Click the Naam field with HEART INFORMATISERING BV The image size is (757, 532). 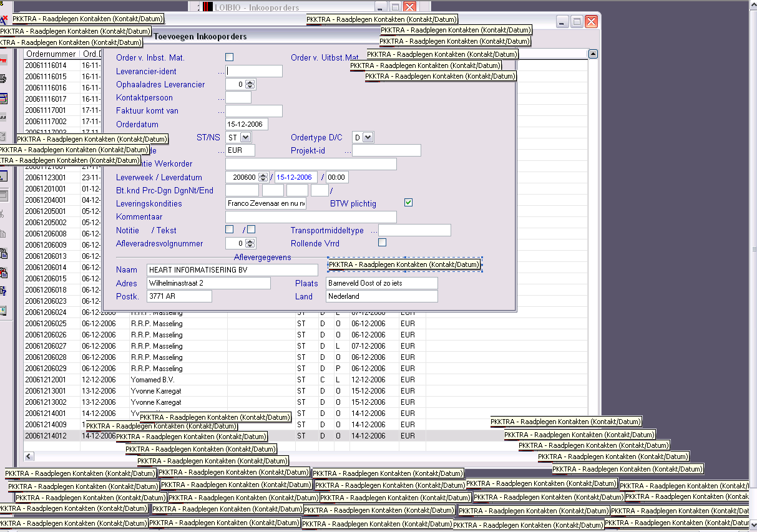pyautogui.click(x=232, y=270)
